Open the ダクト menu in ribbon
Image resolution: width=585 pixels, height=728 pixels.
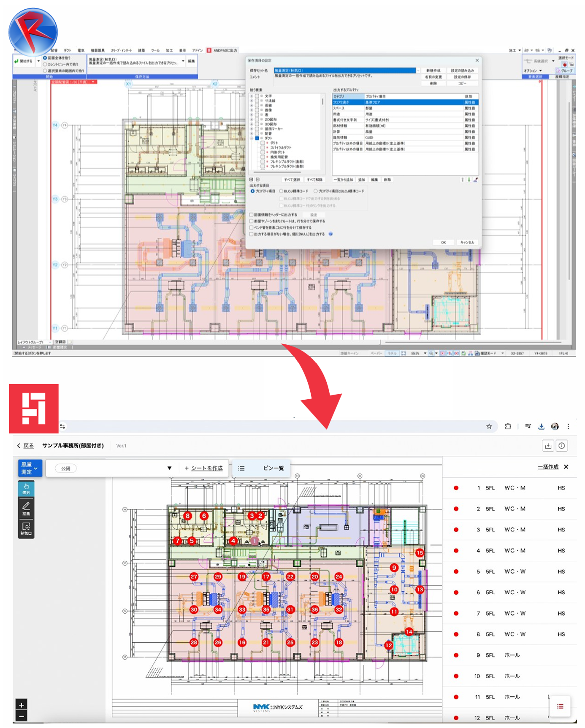click(x=67, y=50)
